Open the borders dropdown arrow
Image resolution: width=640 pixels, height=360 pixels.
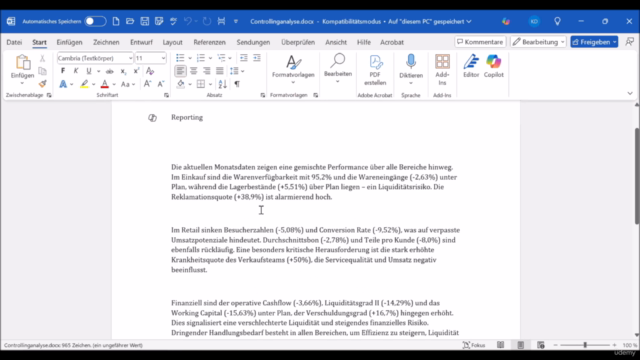pyautogui.click(x=210, y=84)
